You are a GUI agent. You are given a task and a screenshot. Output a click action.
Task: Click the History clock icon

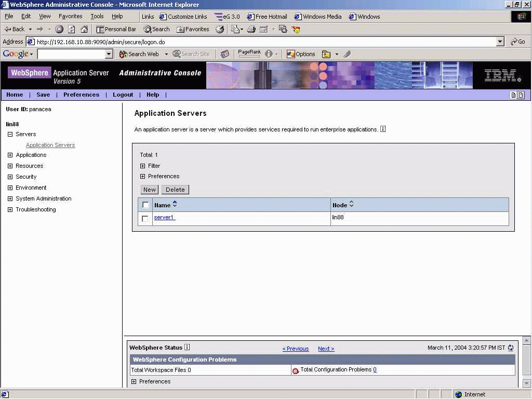pos(220,29)
